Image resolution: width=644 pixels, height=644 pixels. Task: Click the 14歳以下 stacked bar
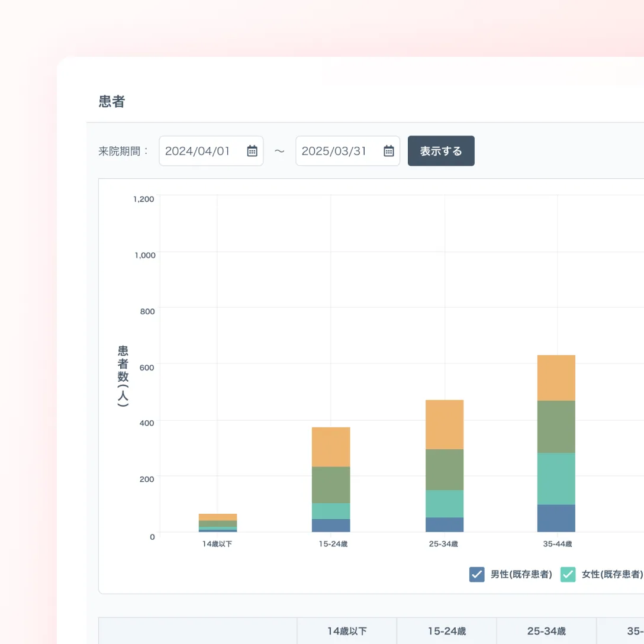coord(218,523)
